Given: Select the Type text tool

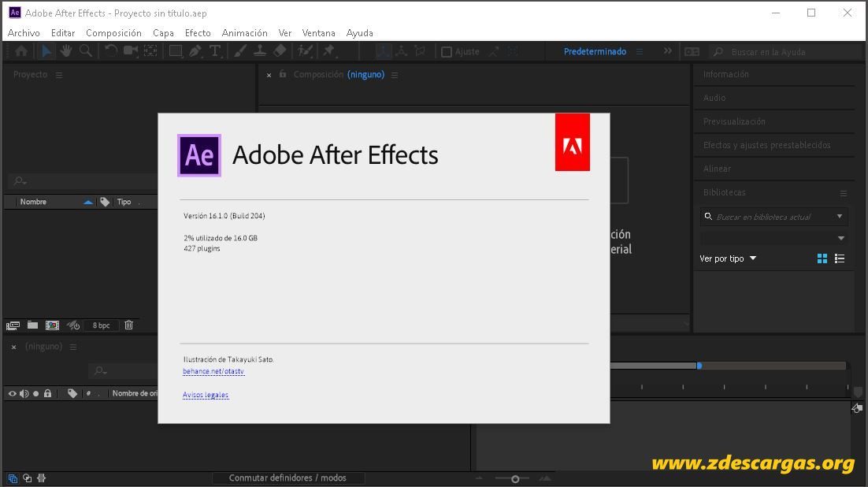Looking at the screenshot, I should click(215, 51).
